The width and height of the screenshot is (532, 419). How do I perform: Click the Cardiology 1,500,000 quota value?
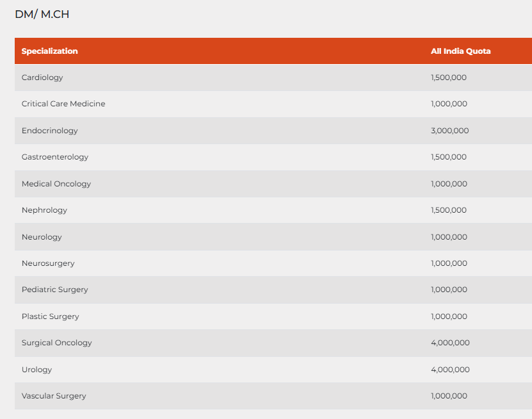point(449,78)
